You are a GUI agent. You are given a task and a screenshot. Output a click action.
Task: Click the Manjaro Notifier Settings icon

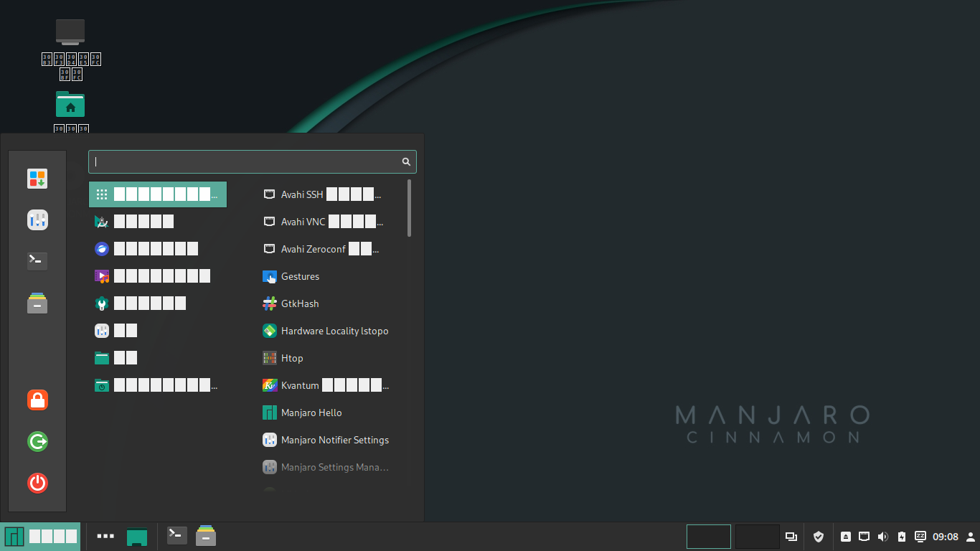point(270,440)
